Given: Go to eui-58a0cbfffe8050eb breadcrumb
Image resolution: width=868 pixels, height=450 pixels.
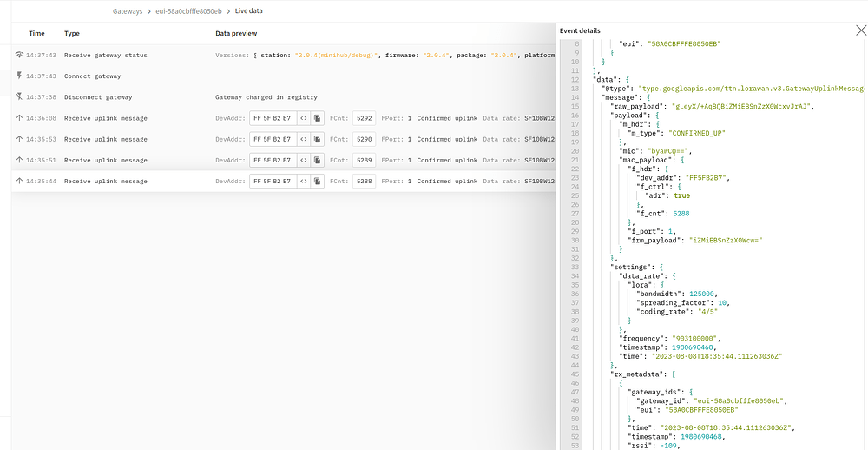Looking at the screenshot, I should tap(189, 11).
